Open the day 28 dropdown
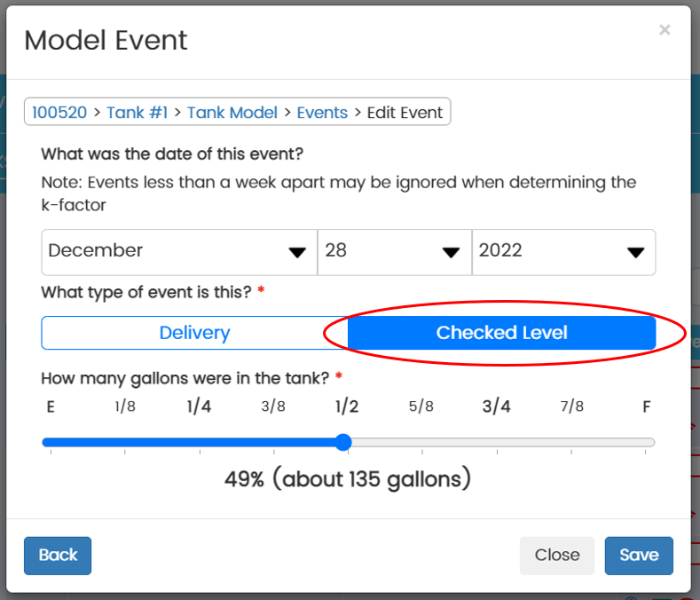 click(x=394, y=252)
